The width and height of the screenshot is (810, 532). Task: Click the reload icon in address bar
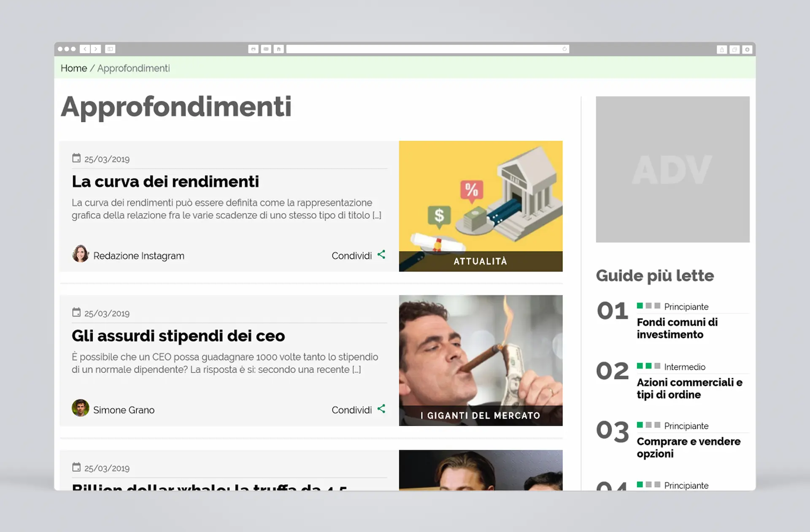click(x=564, y=49)
